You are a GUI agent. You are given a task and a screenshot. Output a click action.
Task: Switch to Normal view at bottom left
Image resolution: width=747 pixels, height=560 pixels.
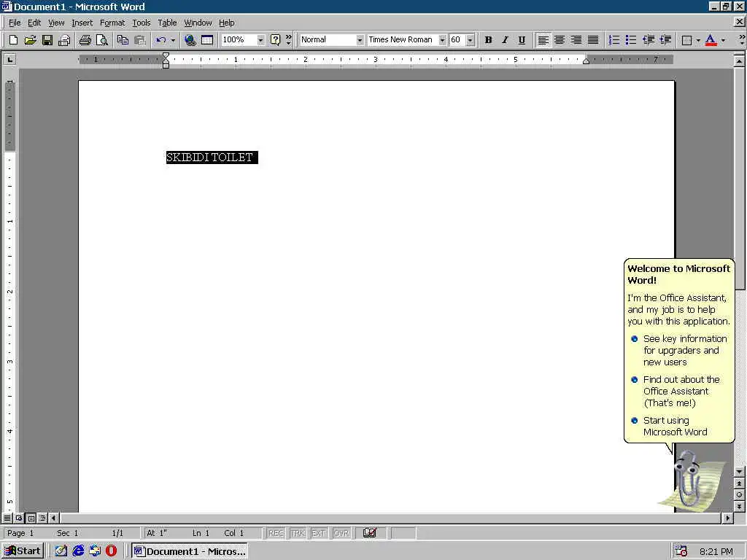7,518
